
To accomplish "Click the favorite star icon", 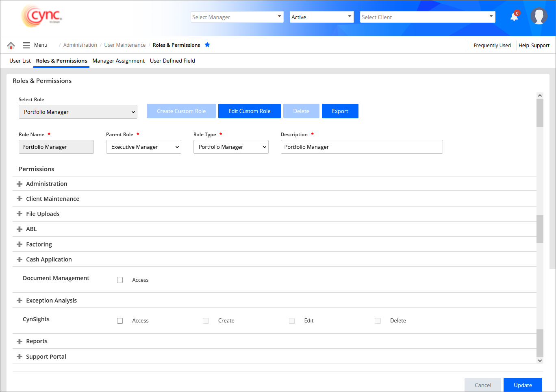I will 207,45.
